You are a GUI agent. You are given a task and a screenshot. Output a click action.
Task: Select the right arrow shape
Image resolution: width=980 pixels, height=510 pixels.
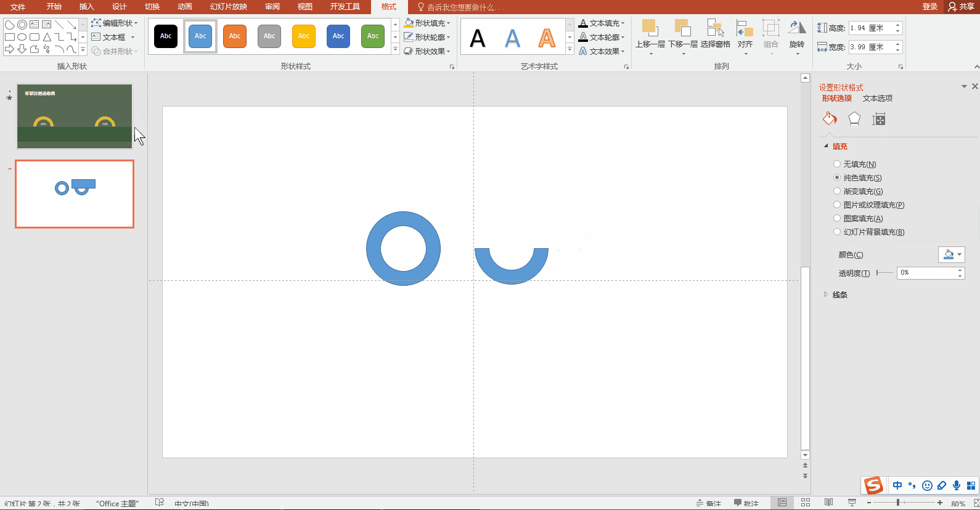coord(10,49)
